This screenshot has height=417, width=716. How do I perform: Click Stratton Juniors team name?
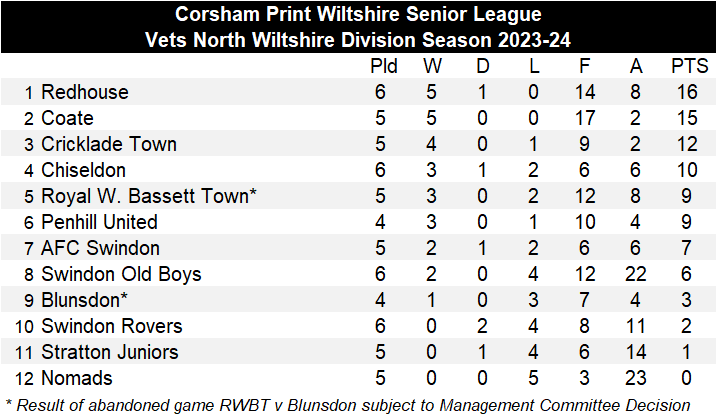tap(110, 352)
